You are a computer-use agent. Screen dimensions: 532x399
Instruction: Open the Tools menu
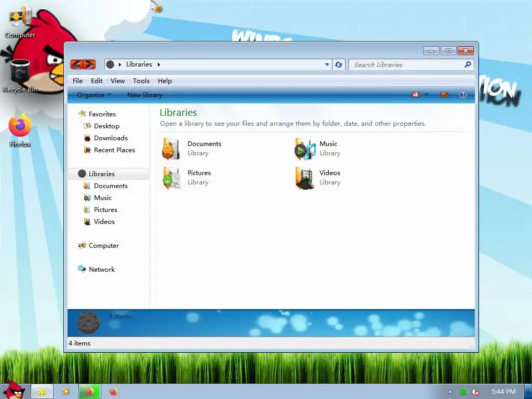pos(141,81)
